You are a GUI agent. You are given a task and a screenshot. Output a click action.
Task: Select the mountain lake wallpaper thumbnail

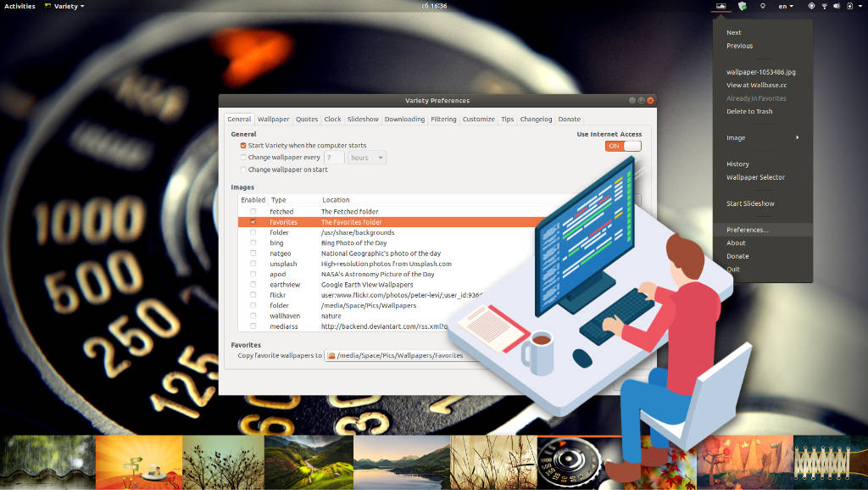click(x=402, y=462)
